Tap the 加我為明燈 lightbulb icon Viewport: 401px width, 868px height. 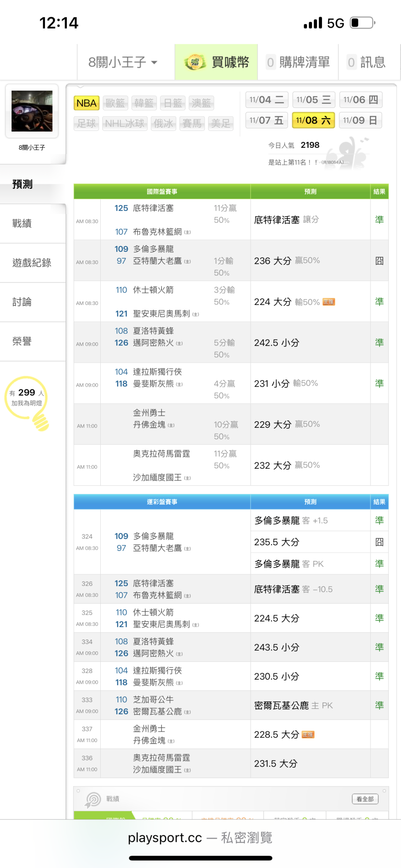point(41,422)
